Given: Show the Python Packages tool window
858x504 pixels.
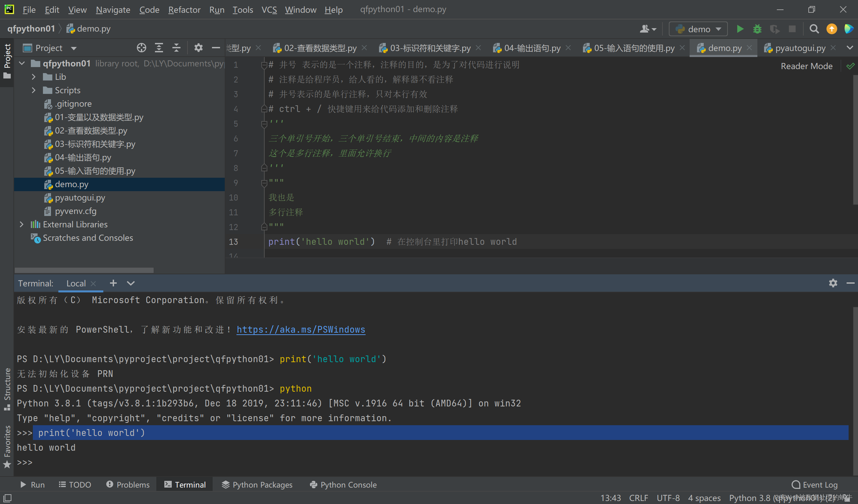Looking at the screenshot, I should coord(257,484).
